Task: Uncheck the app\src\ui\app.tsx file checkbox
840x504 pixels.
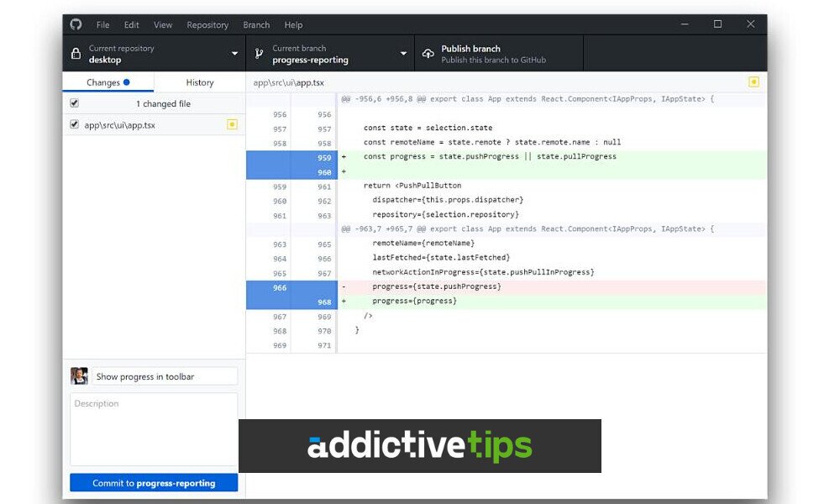Action: (75, 124)
